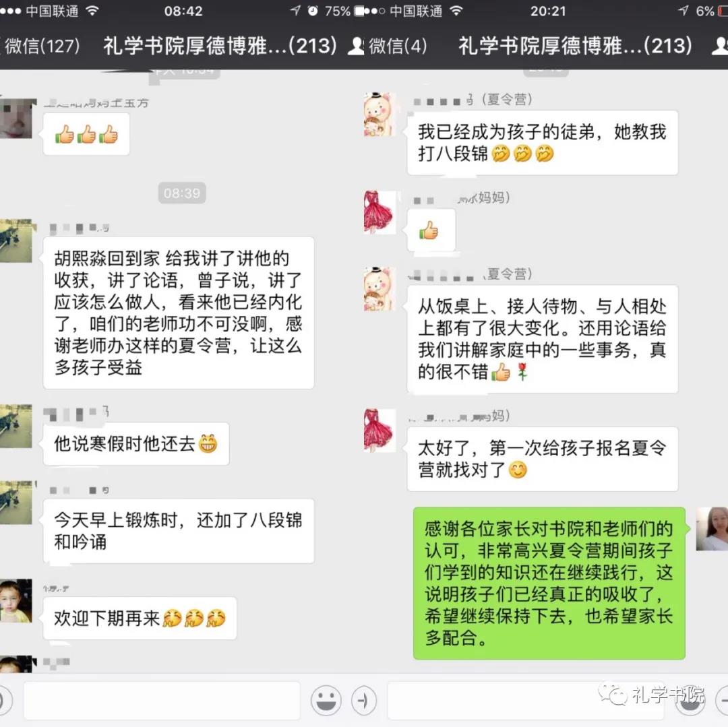Tap the 礼学书院 WeChat watermark logo
The image size is (728, 727).
point(651,695)
